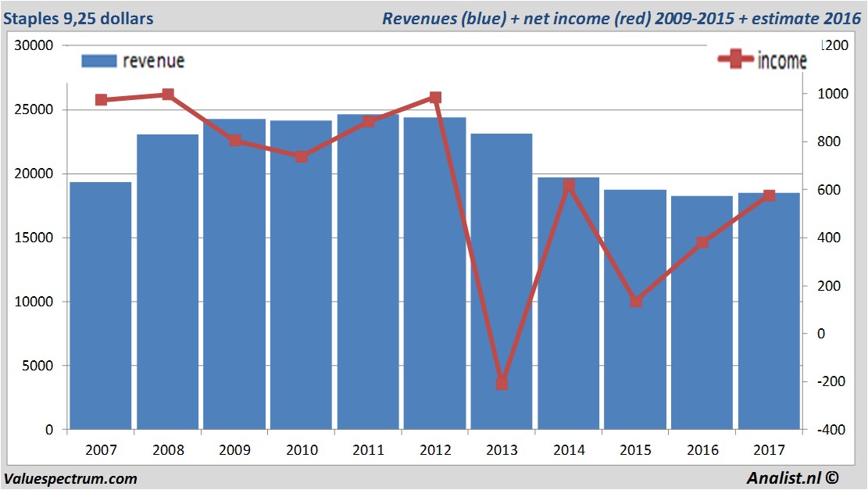Click the revenue axis label 15000
Image resolution: width=868 pixels, height=490 pixels.
pyautogui.click(x=34, y=238)
